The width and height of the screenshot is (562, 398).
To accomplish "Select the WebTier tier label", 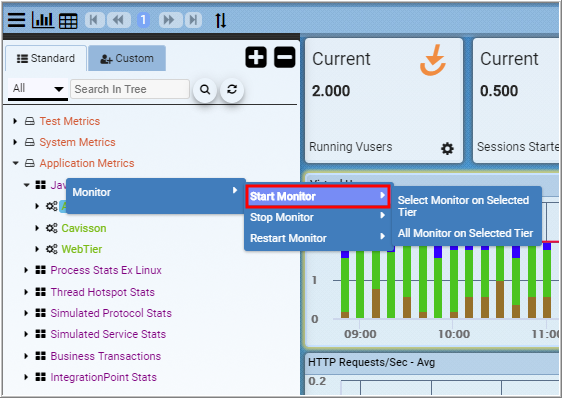I will click(x=82, y=249).
